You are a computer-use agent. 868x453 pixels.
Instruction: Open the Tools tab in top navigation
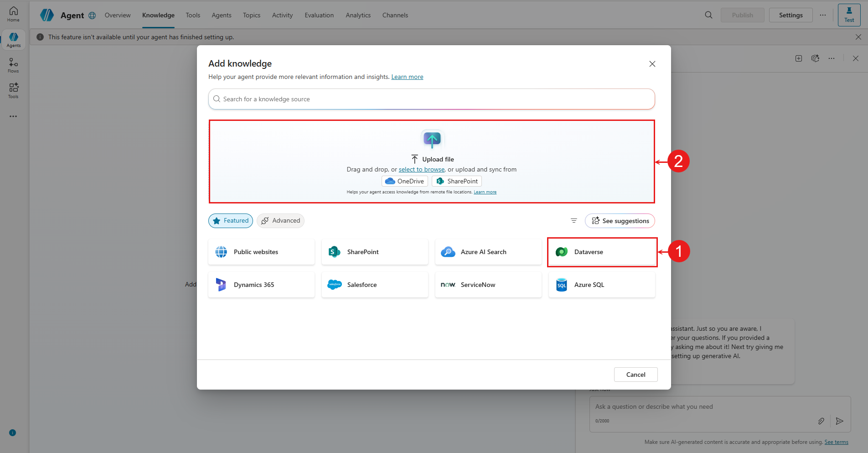coord(193,15)
